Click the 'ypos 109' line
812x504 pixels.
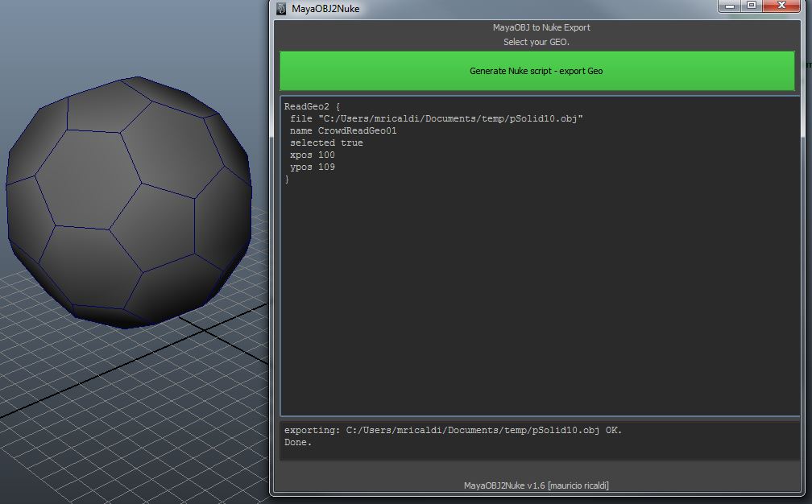[x=313, y=167]
